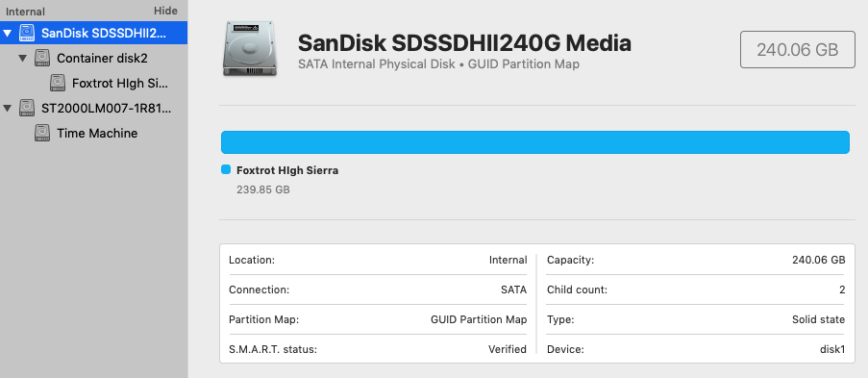Collapse the Container disk2 disclosure triangle
The height and width of the screenshot is (378, 868).
(x=23, y=59)
